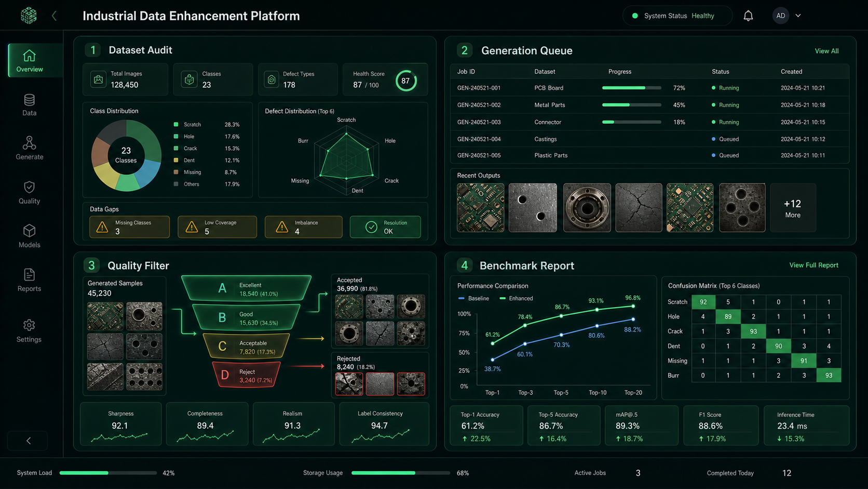Select job row GEN-240521-002
The image size is (868, 489).
pos(649,105)
